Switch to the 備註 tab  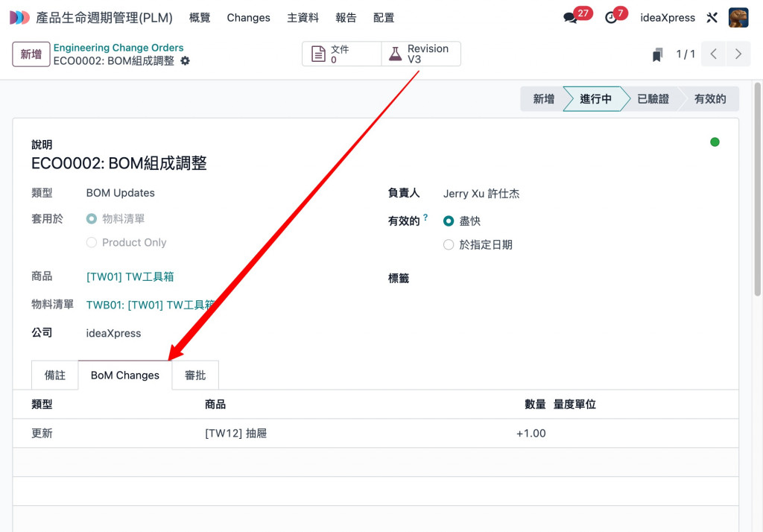tap(54, 376)
